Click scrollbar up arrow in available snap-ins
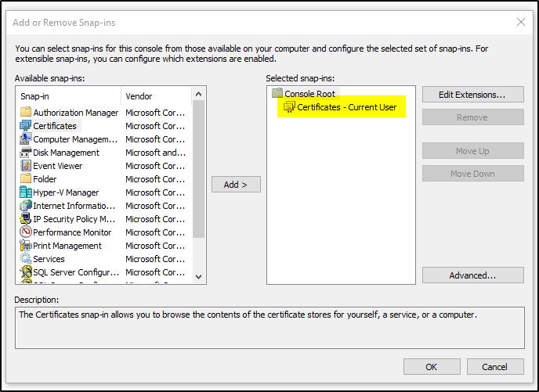The image size is (539, 392). pyautogui.click(x=198, y=94)
